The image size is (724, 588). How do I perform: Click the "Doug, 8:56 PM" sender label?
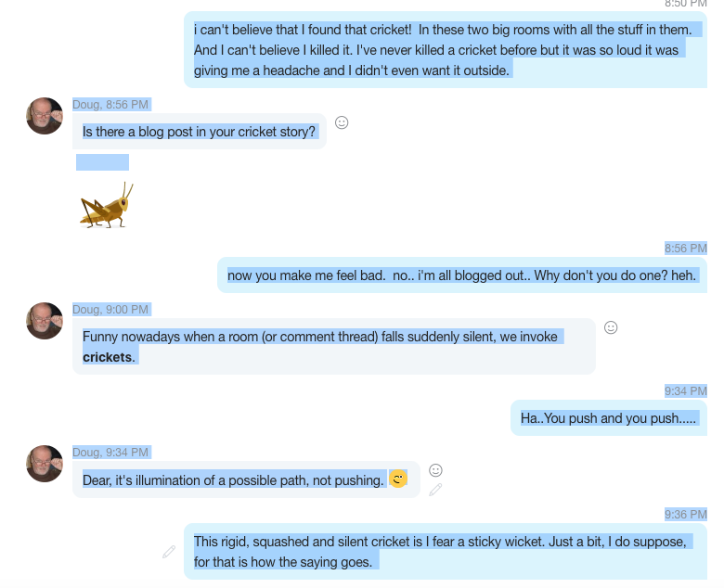point(110,104)
